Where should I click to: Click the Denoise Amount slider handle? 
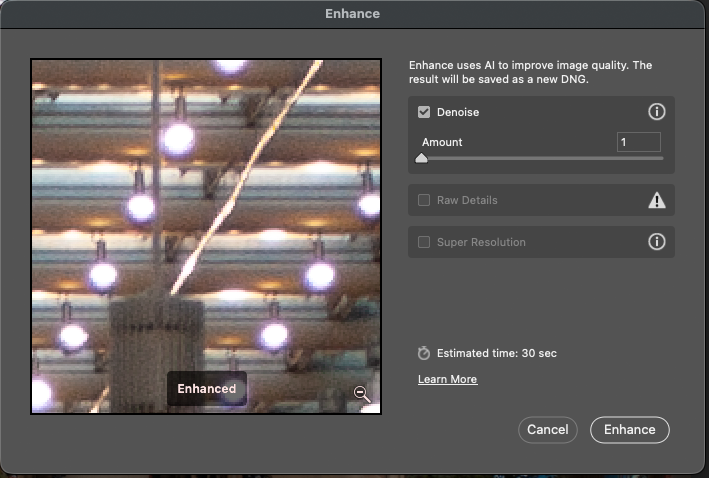(422, 158)
